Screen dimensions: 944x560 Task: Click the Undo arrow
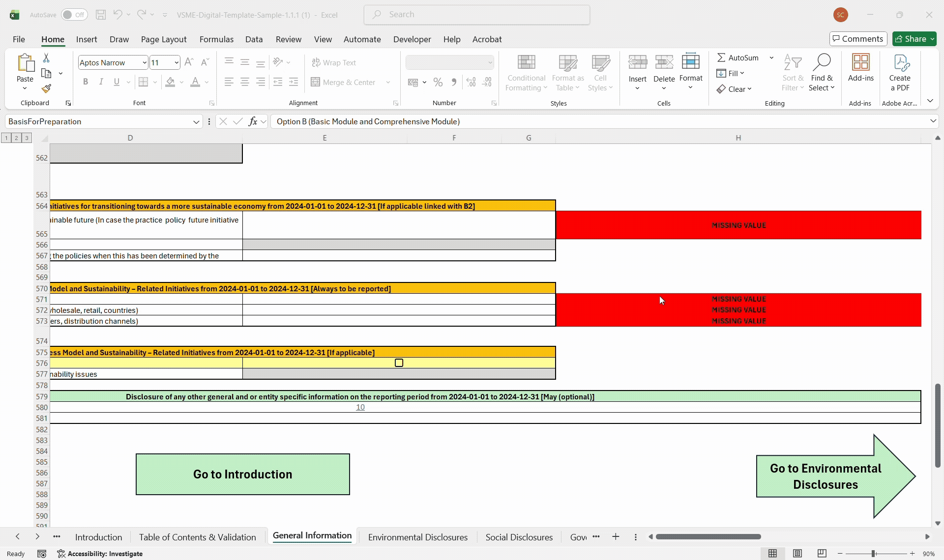118,15
